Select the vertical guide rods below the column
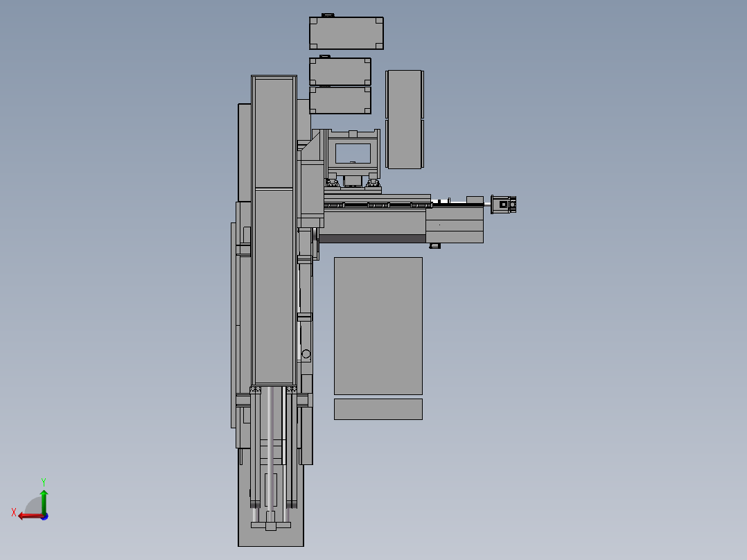Screen dimensions: 747x560 click(x=270, y=453)
